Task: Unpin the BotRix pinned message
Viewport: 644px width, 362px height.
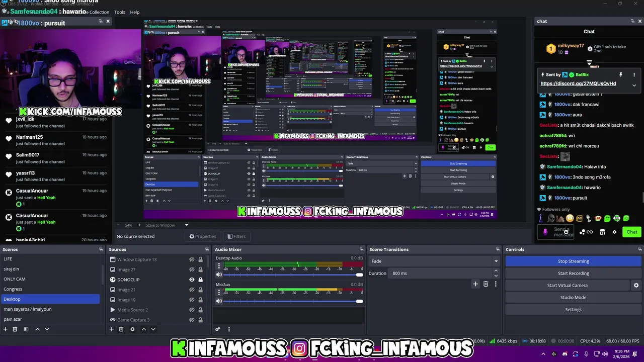Action: click(621, 74)
